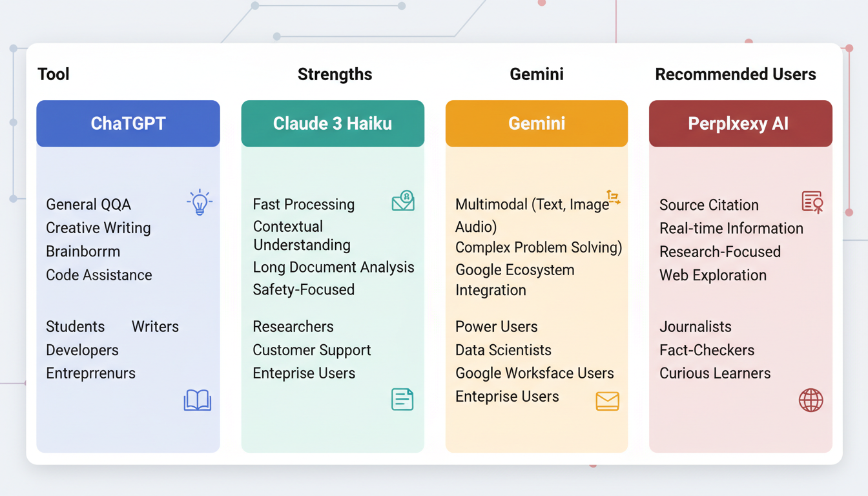868x496 pixels.
Task: Click the lightbulb icon in ChatGPT card
Action: point(200,202)
